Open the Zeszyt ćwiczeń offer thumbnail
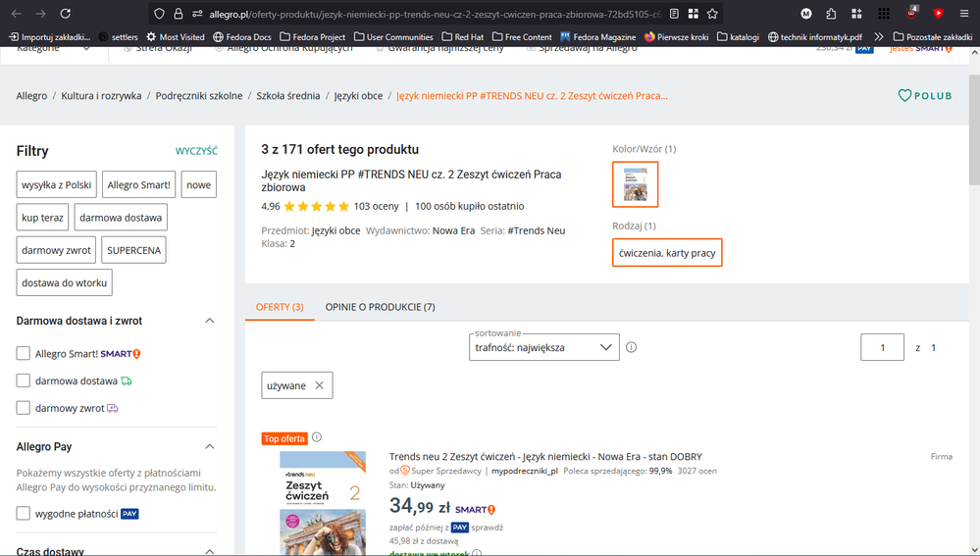The height and width of the screenshot is (556, 980). click(x=323, y=503)
